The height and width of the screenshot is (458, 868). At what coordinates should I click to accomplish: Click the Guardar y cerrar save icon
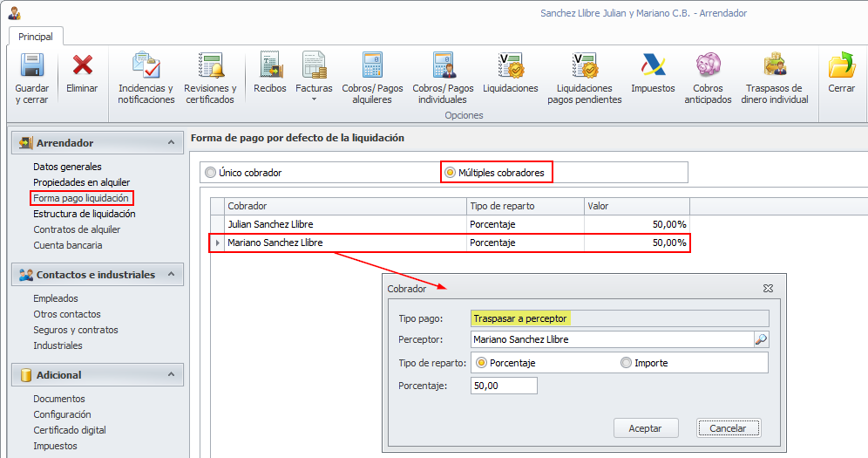click(x=32, y=65)
